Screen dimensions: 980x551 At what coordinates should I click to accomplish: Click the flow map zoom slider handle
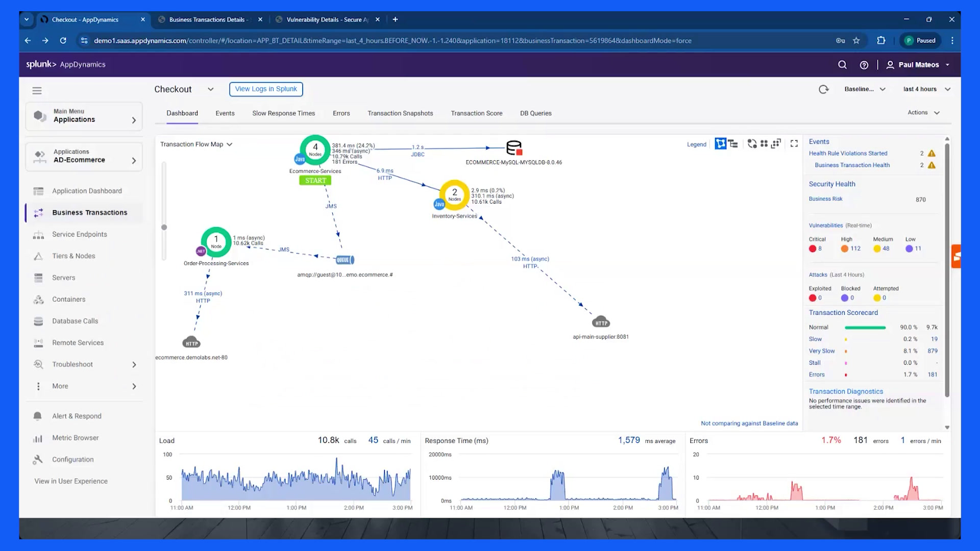pyautogui.click(x=164, y=228)
